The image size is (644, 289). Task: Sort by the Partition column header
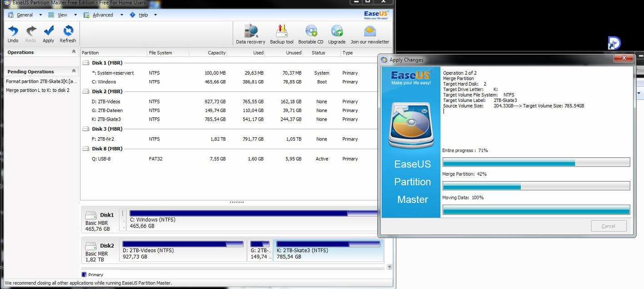pos(114,53)
